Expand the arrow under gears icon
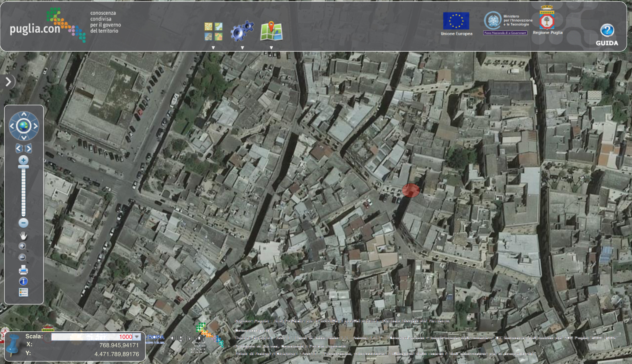 (x=242, y=47)
